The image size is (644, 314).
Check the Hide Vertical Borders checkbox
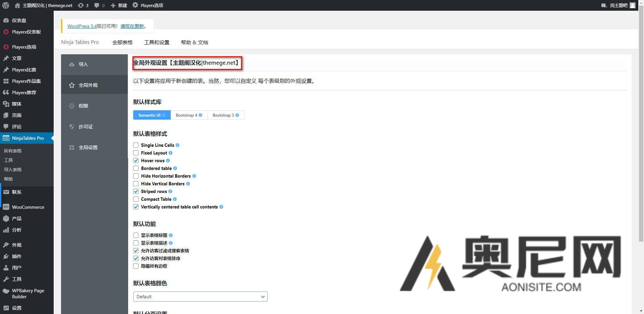coord(136,184)
